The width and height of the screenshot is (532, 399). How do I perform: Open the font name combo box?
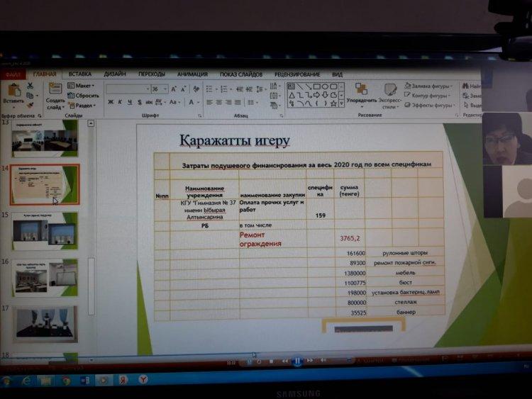point(128,89)
